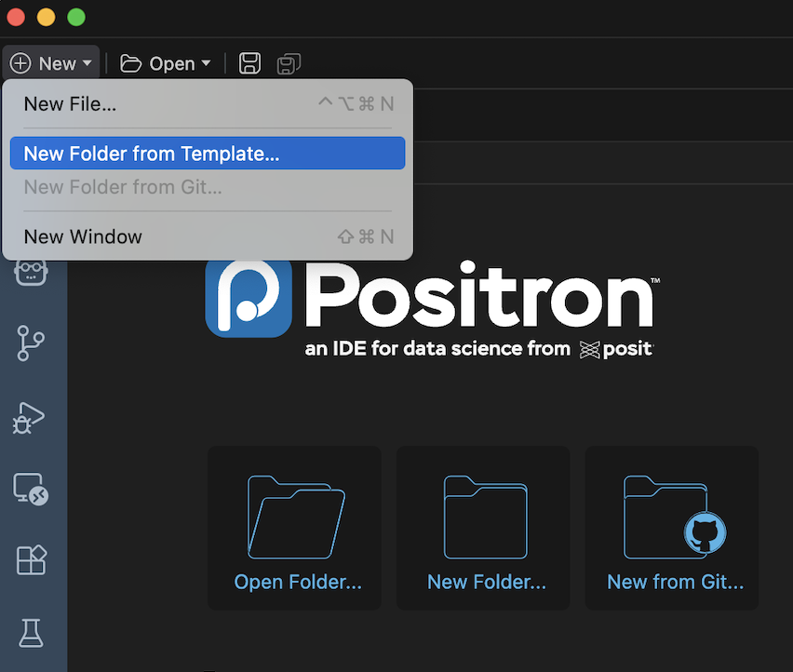Open the Run and Debug sidebar view

tap(31, 416)
